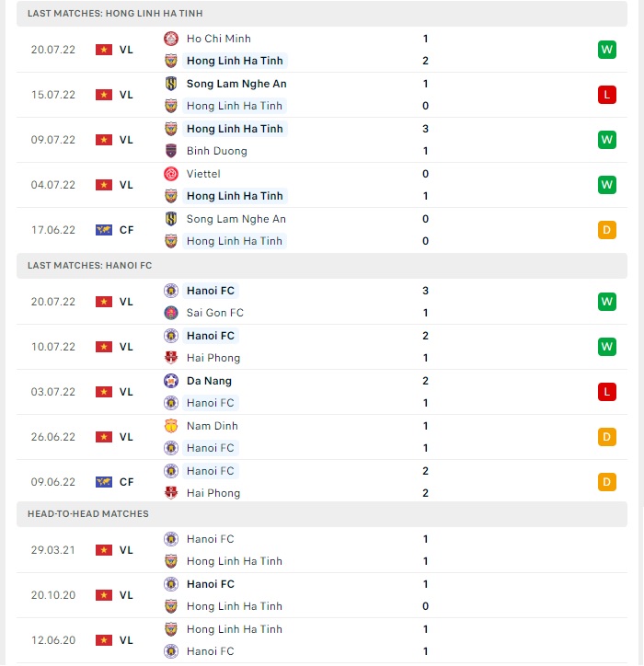Open highlighted Hong Linh Ha Tinh link versus Binh Duong

tap(235, 129)
